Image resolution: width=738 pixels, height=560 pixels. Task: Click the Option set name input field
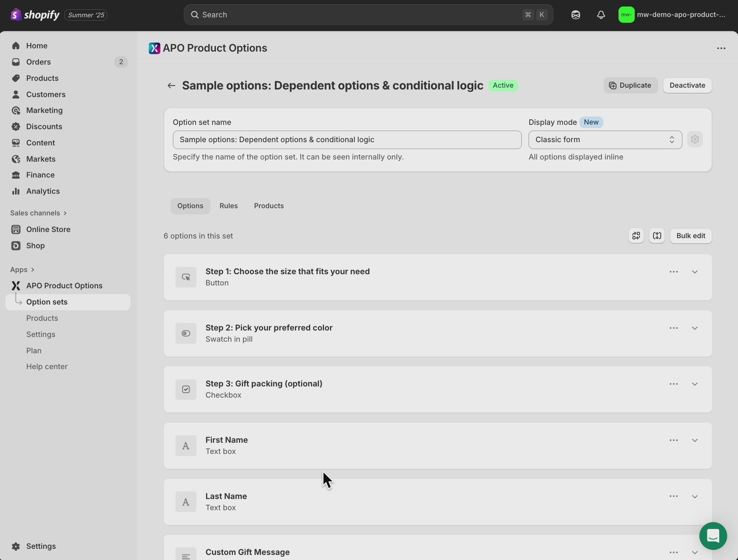click(x=347, y=140)
